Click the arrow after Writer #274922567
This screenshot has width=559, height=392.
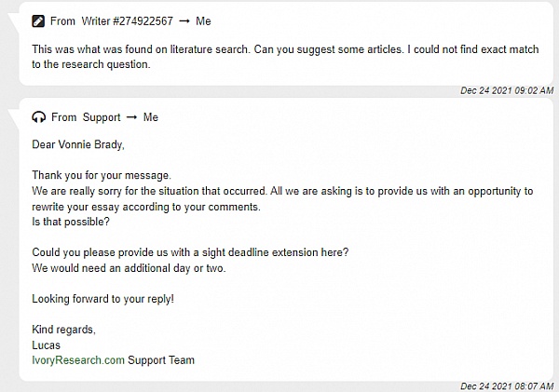184,21
